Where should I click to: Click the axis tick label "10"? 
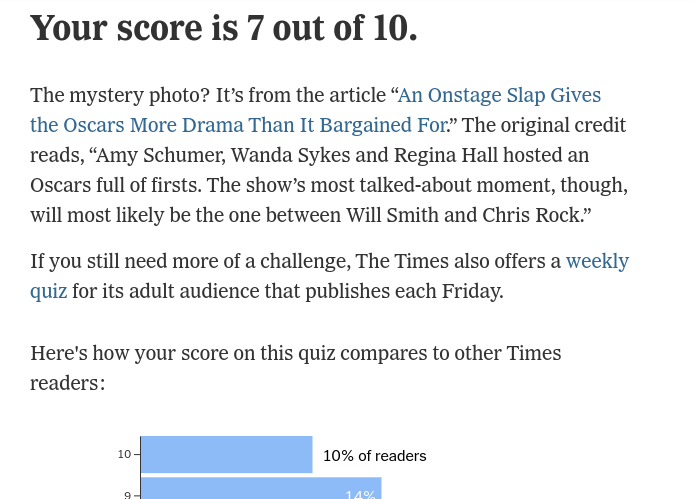[x=124, y=455]
